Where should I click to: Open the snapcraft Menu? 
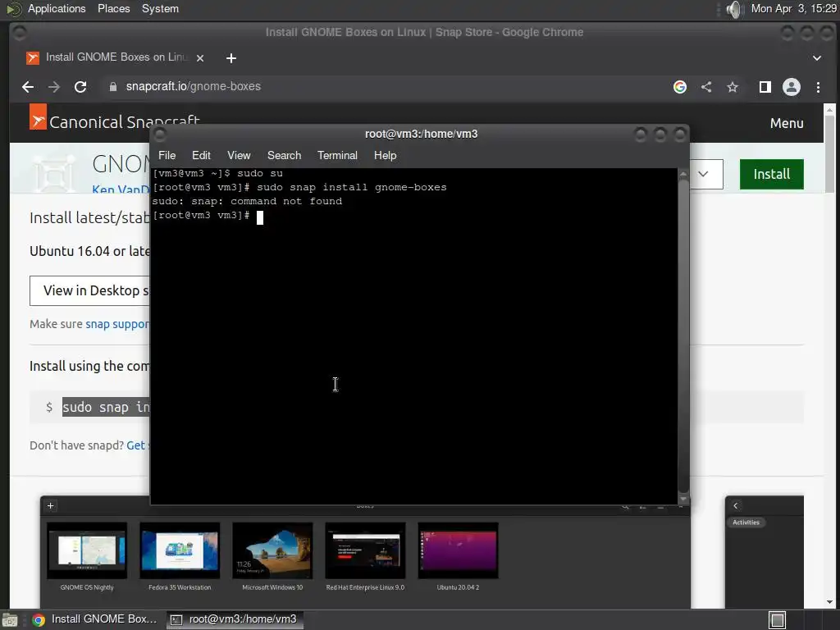click(x=787, y=123)
